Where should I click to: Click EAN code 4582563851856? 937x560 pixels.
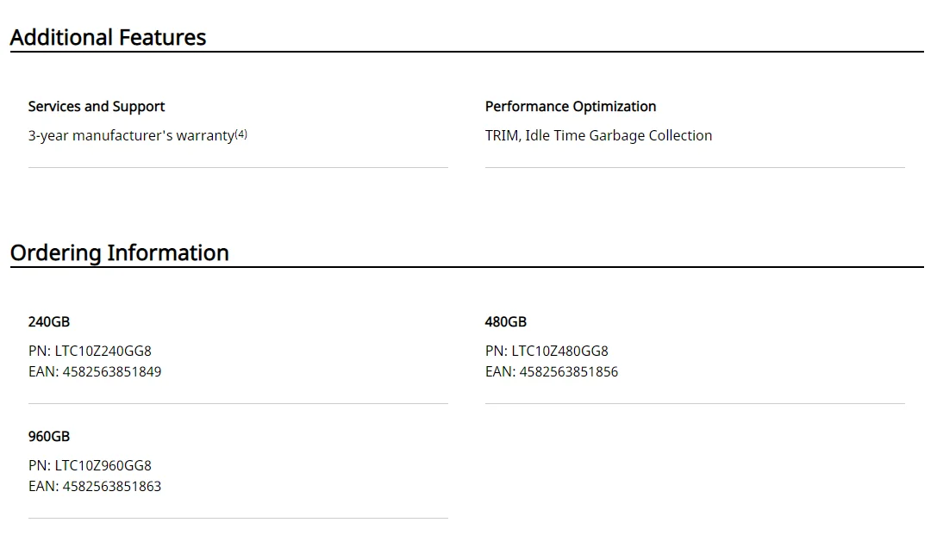(569, 371)
